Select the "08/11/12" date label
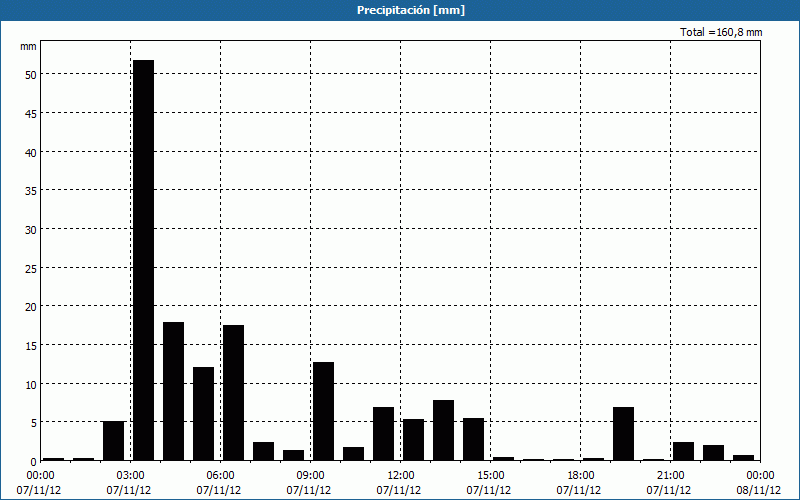Screen dimensions: 800x500 tap(759, 490)
